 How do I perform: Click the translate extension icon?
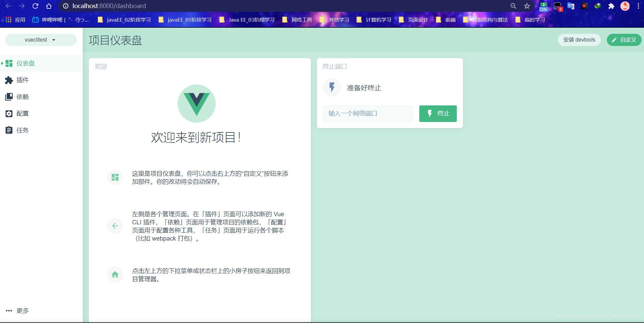[571, 6]
